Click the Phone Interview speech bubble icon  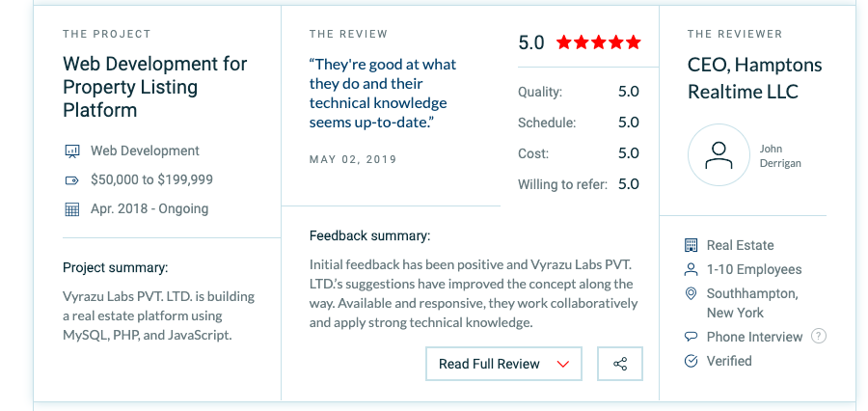tap(691, 338)
